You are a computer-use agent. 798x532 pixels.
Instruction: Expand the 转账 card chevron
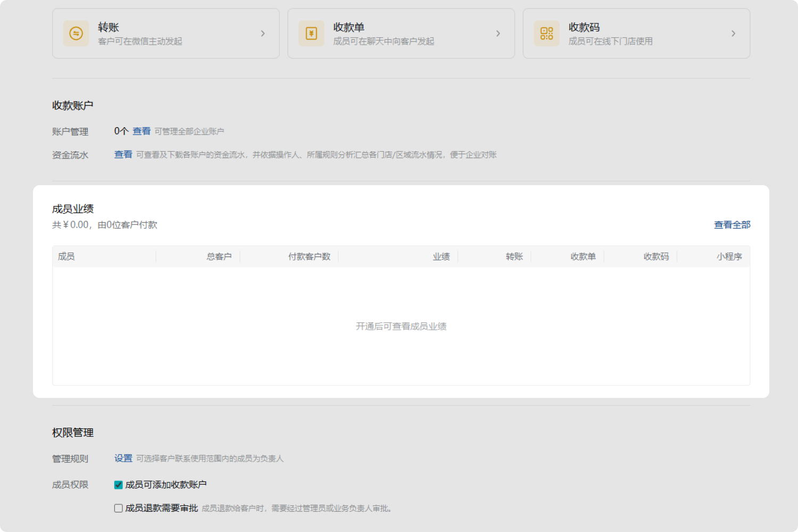tap(263, 34)
